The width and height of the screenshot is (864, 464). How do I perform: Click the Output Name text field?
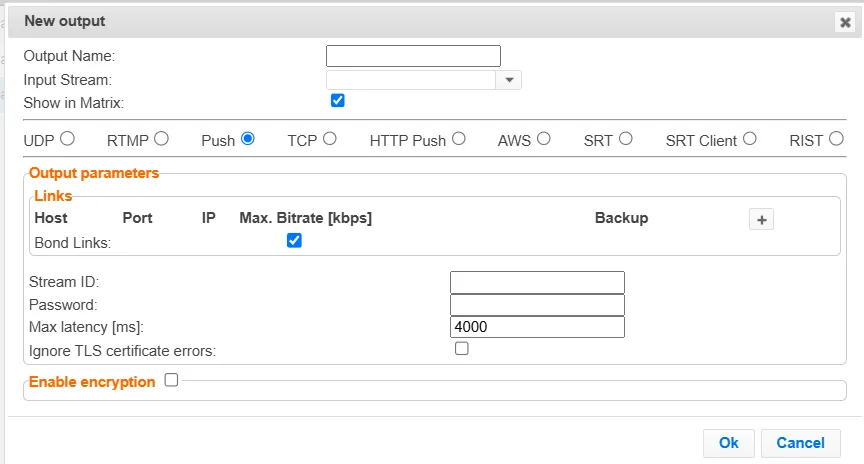tap(413, 56)
